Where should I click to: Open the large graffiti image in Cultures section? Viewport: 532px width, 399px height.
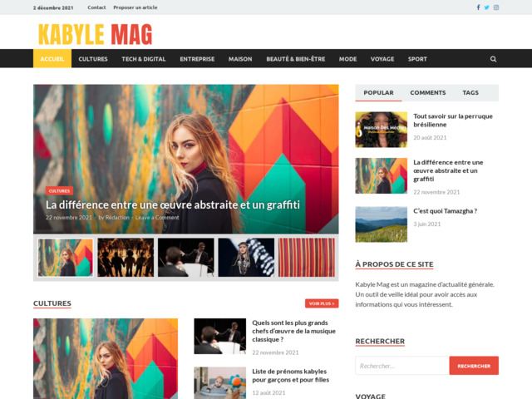(x=106, y=358)
